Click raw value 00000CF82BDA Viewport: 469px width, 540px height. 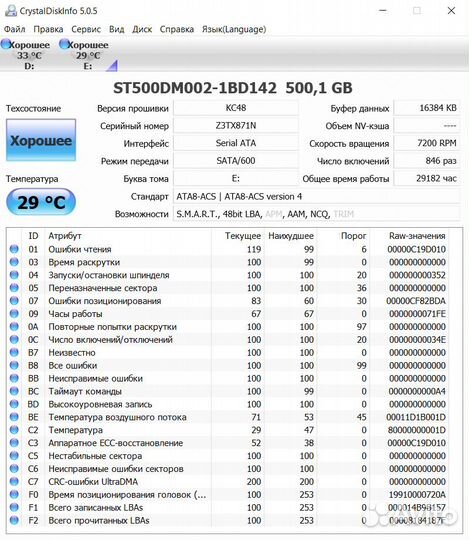[416, 301]
